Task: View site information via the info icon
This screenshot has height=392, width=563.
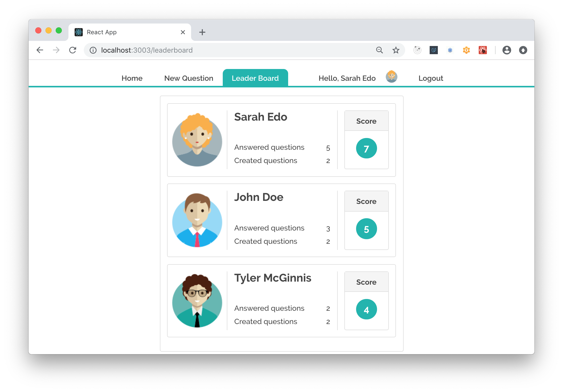Action: 93,50
